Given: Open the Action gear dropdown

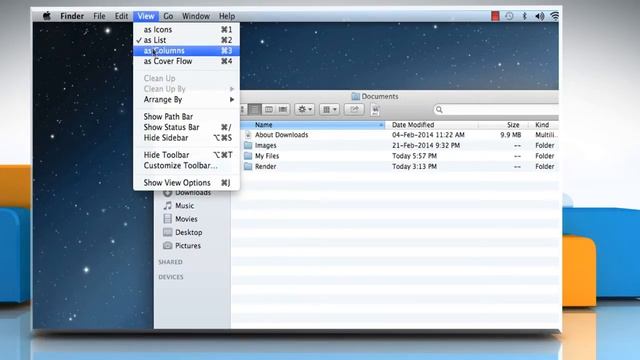Looking at the screenshot, I should point(304,109).
